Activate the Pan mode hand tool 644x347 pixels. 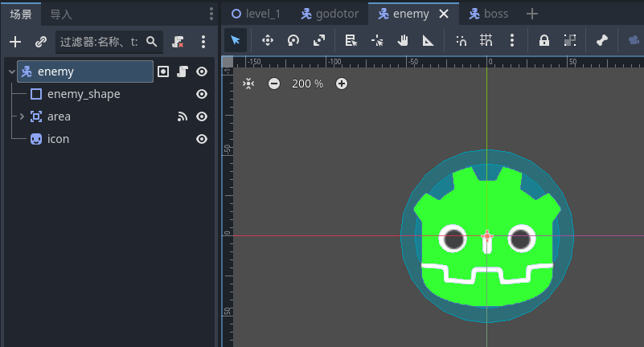click(x=404, y=40)
